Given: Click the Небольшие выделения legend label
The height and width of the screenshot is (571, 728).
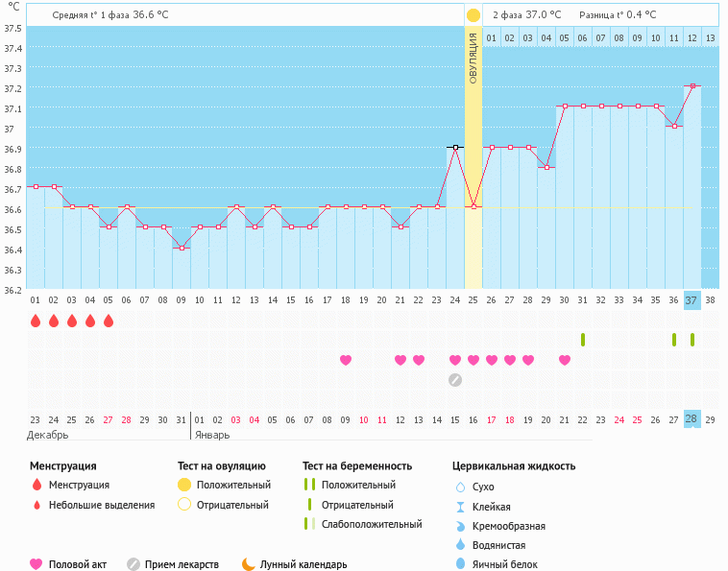Looking at the screenshot, I should pyautogui.click(x=101, y=505).
